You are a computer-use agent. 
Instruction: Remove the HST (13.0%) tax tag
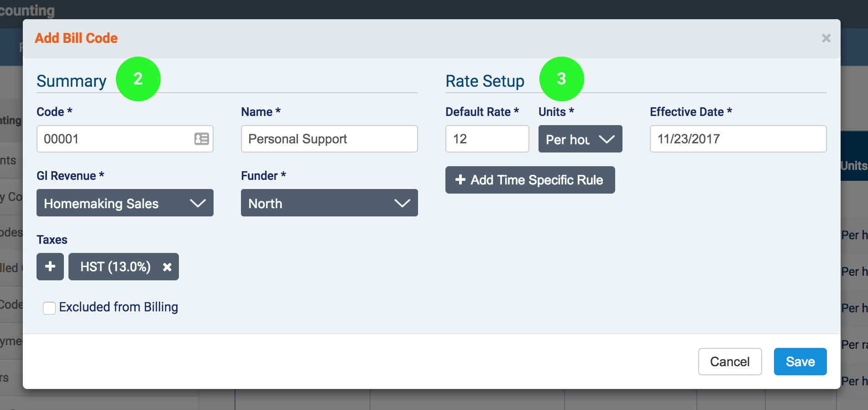167,267
